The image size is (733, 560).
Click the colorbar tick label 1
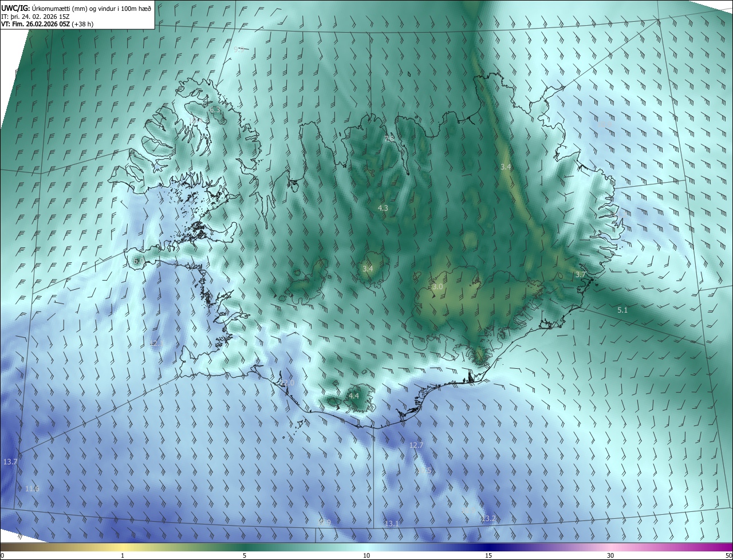point(123,556)
